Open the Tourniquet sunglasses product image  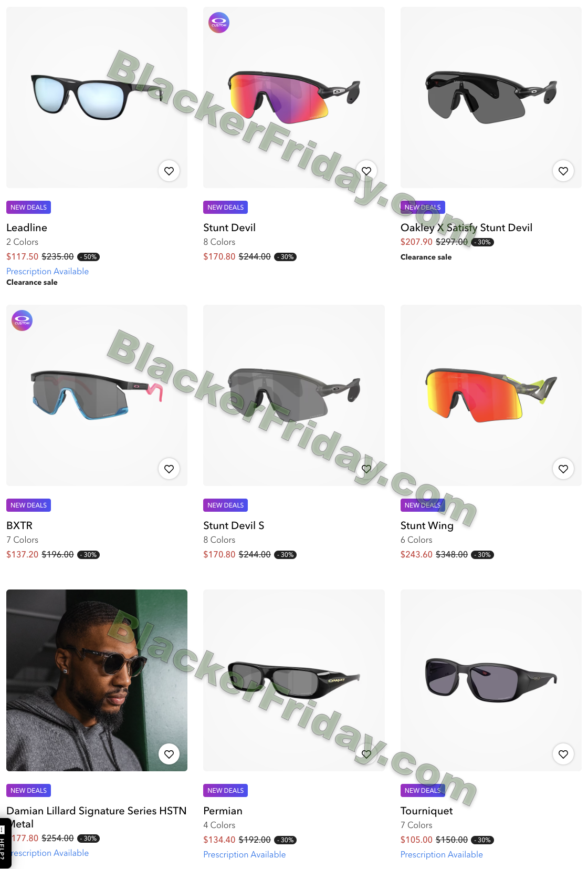pos(491,680)
